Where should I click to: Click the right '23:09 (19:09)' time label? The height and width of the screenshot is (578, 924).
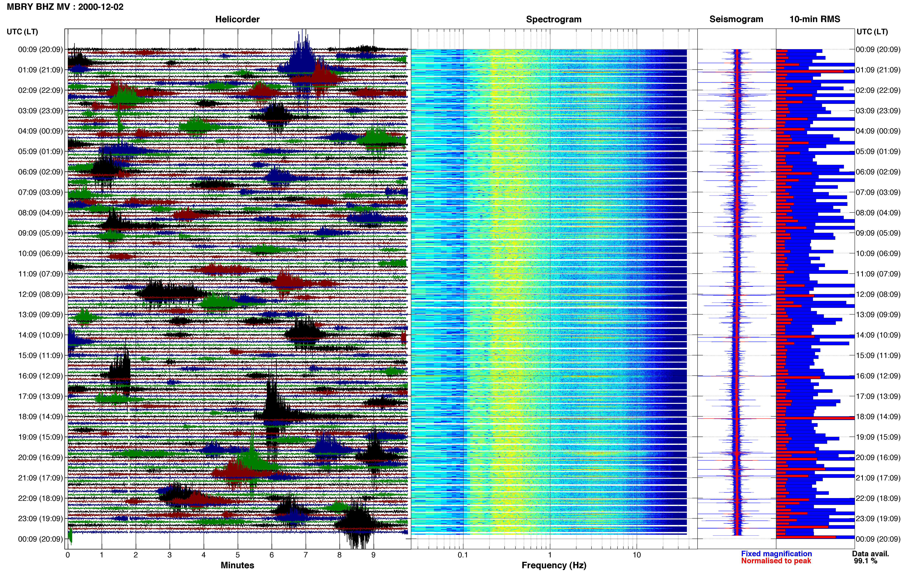[x=878, y=519]
